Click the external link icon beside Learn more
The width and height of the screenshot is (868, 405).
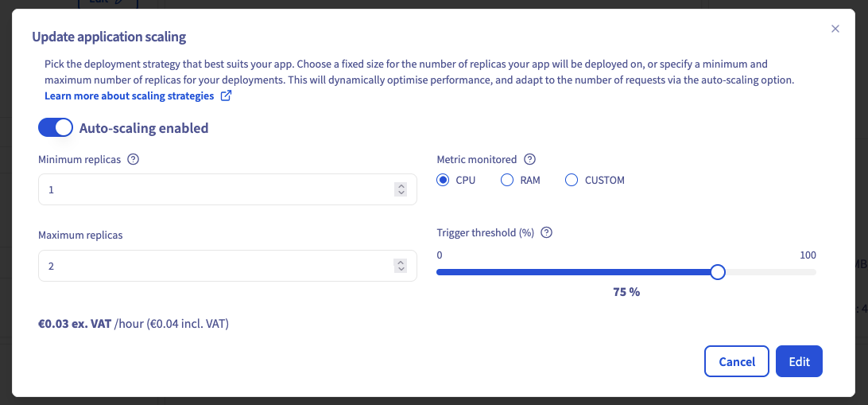[226, 96]
